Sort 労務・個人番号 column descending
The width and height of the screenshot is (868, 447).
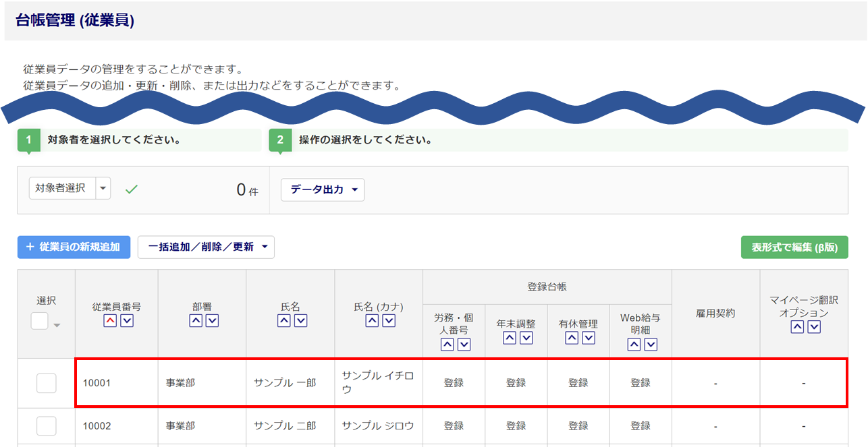[x=464, y=345]
